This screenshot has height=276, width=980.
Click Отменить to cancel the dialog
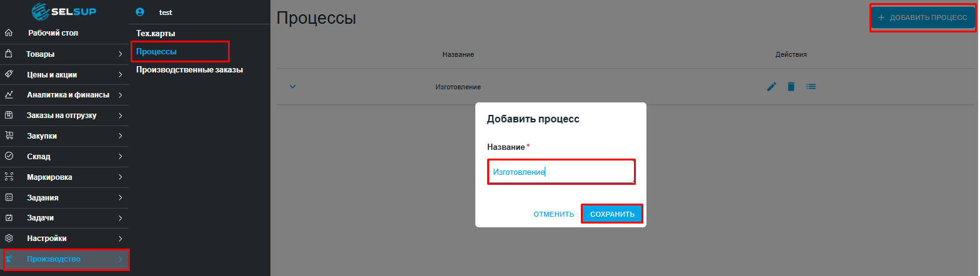[553, 214]
